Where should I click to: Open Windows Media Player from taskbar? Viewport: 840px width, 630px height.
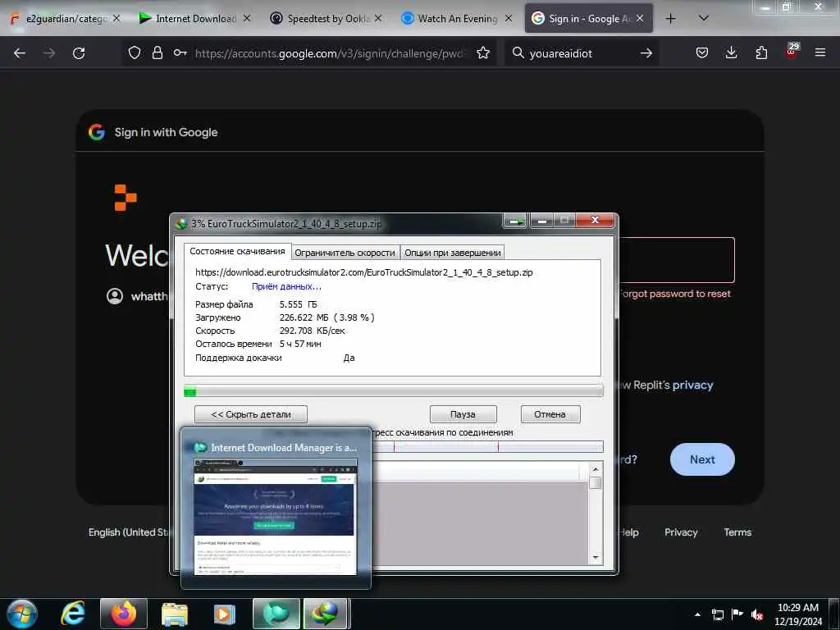coord(225,614)
